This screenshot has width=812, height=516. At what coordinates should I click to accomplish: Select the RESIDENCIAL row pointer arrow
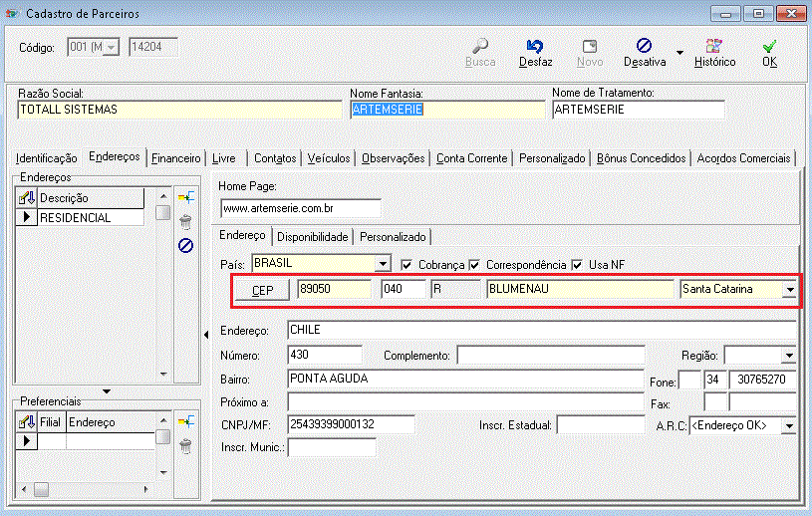point(27,217)
